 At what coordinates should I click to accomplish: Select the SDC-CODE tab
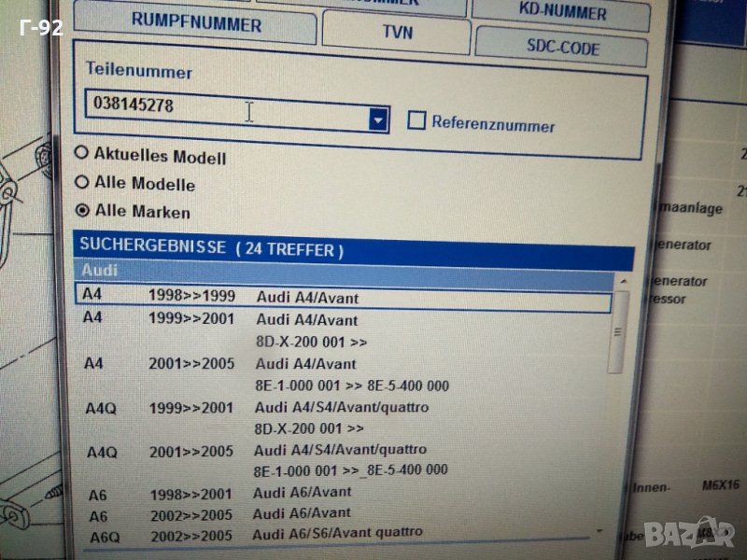(x=561, y=47)
